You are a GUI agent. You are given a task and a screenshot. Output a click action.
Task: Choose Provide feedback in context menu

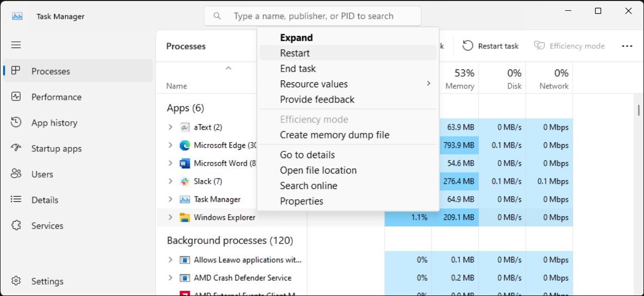pos(348,99)
